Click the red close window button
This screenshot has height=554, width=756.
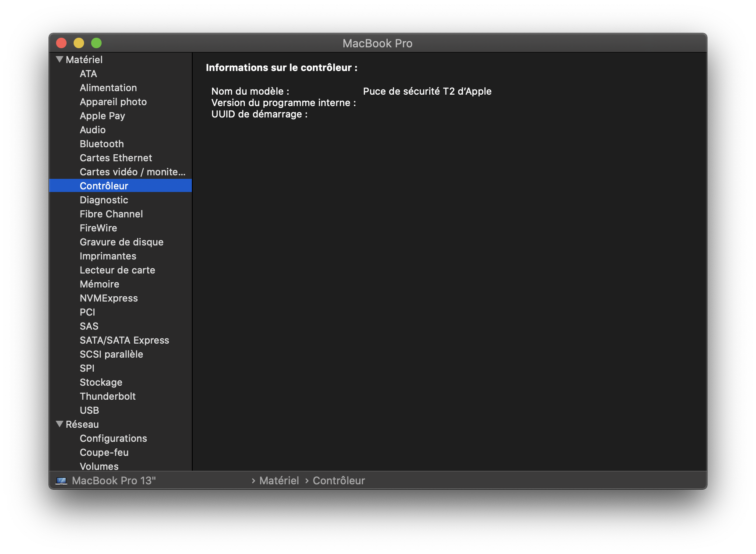point(61,43)
